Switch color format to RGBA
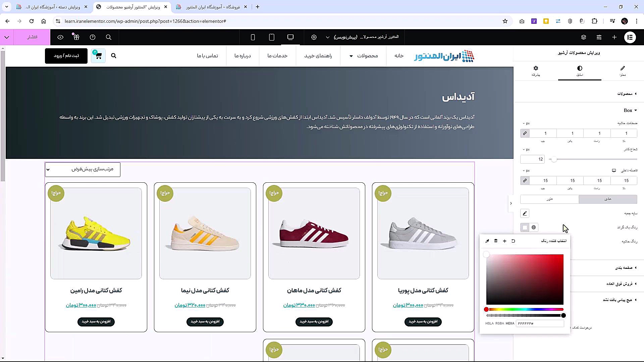Viewport: 644px width, 362px height. 500,323
